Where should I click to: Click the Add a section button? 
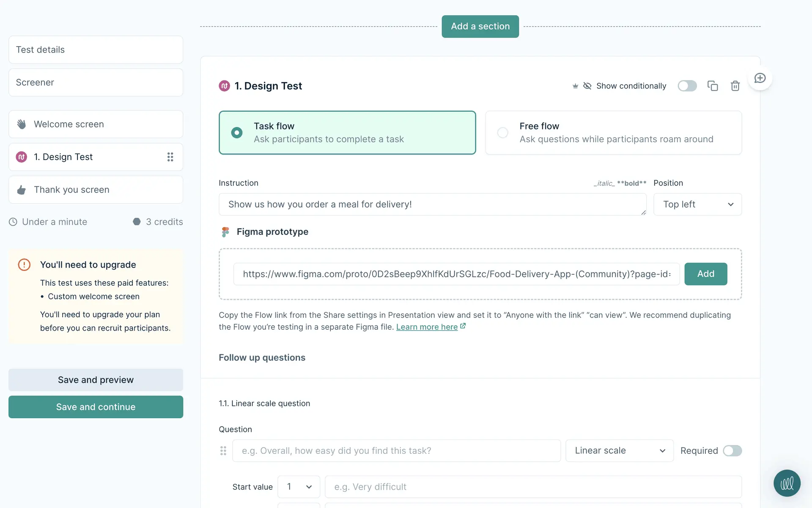pyautogui.click(x=480, y=27)
